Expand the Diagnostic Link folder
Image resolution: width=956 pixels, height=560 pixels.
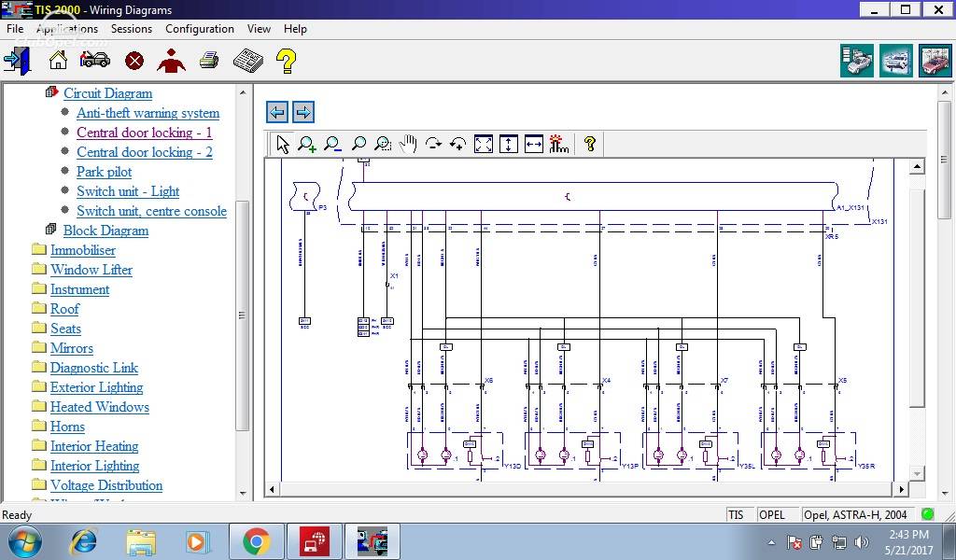(94, 368)
